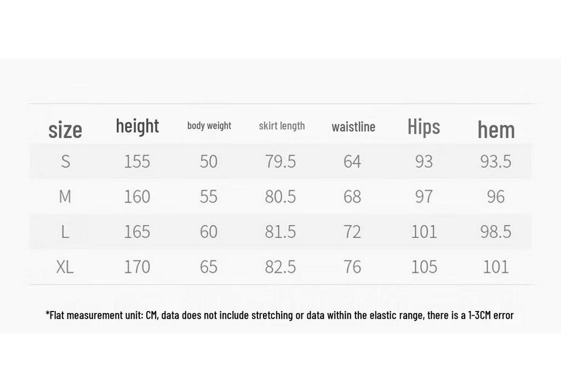The height and width of the screenshot is (392, 561).
Task: Click the M size row label
Action: [65, 197]
